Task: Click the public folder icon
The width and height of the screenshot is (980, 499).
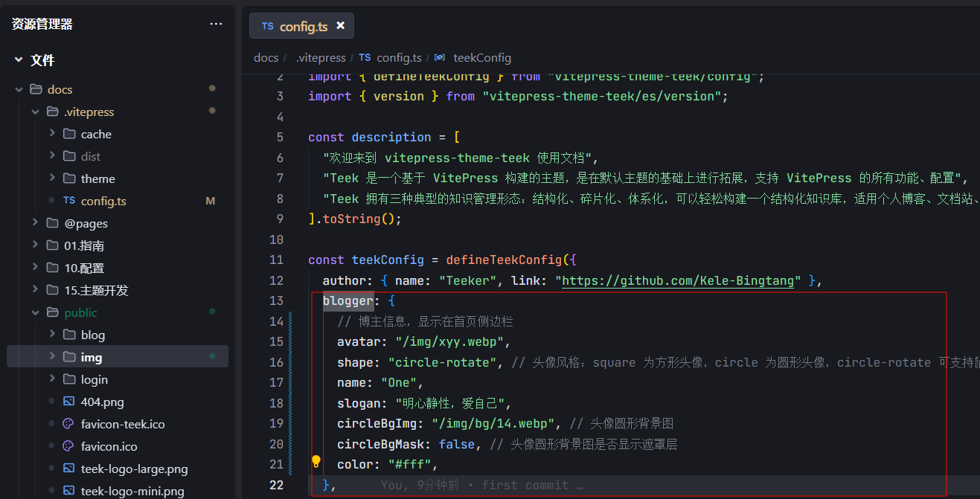Action: click(52, 312)
